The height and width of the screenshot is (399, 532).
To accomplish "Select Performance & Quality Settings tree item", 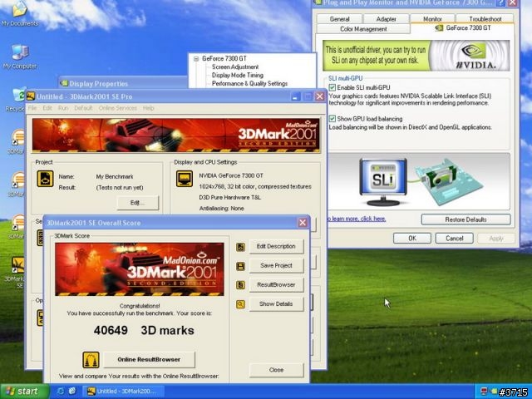I will pos(249,83).
